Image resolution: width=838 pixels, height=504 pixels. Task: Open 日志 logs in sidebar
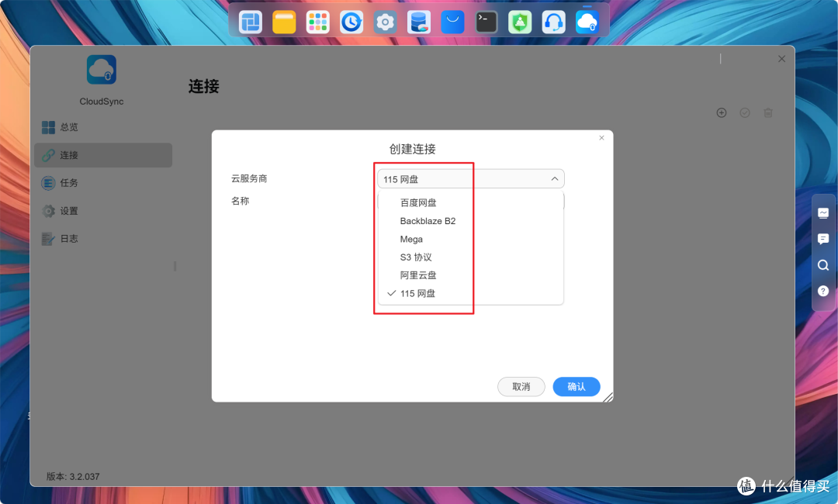103,239
